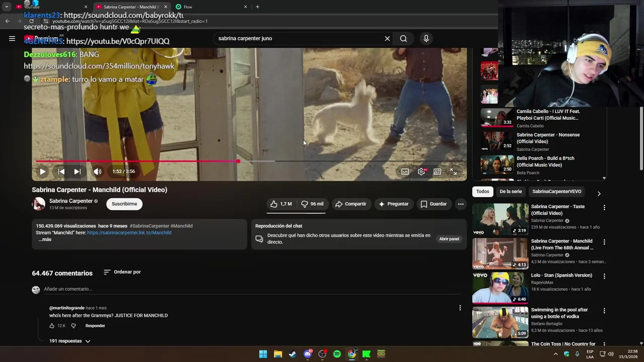
Task: Click the Compartir button
Action: point(351,204)
